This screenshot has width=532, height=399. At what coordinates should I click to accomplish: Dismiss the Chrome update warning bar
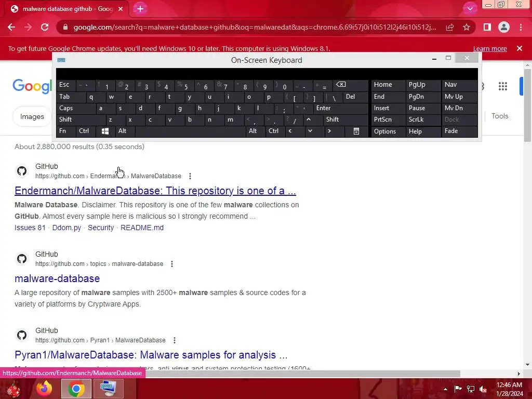tap(520, 48)
